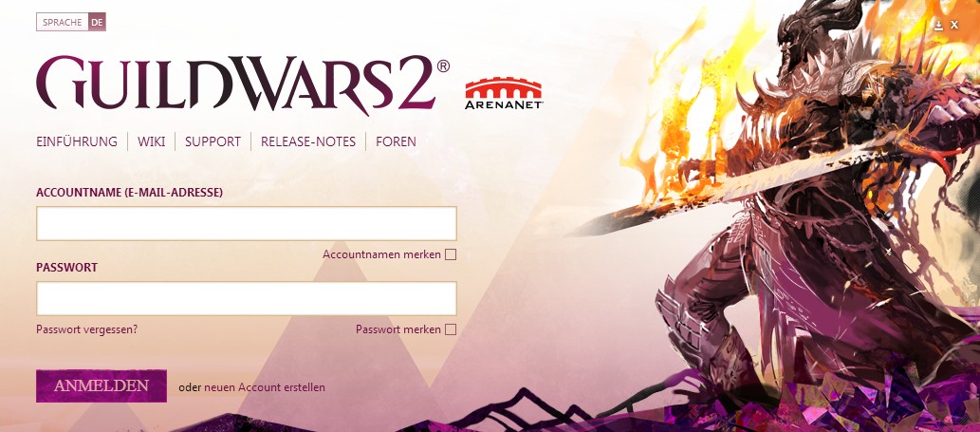Enable the Passwort merken checkbox
The width and height of the screenshot is (980, 432).
click(450, 329)
